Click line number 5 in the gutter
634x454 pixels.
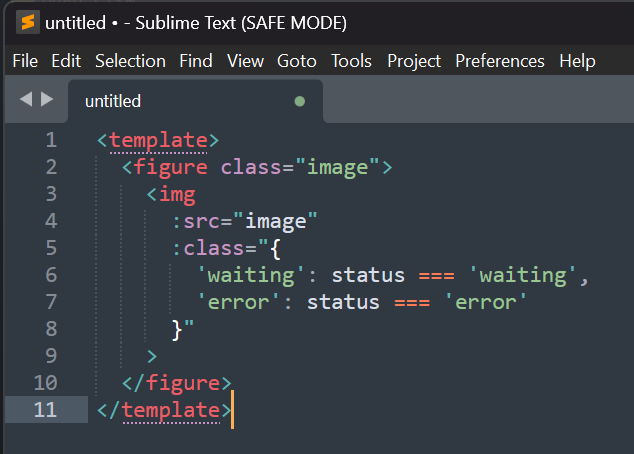tap(51, 248)
